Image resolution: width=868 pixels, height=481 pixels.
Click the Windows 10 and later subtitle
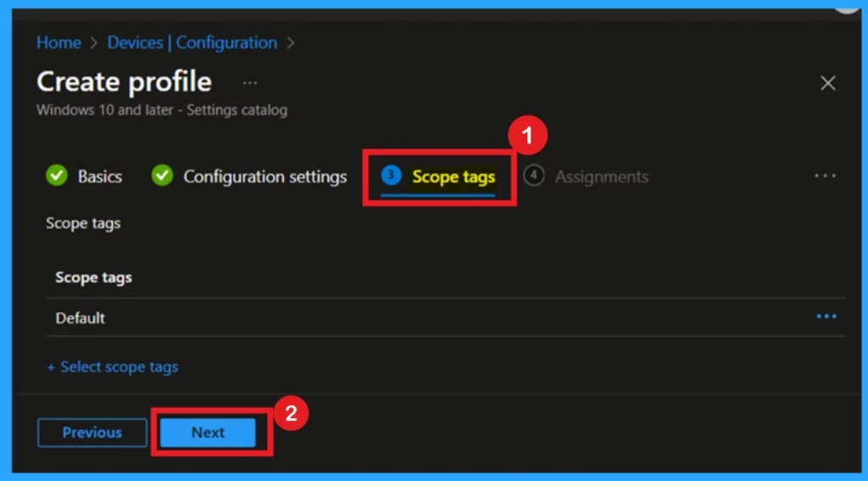[x=162, y=110]
